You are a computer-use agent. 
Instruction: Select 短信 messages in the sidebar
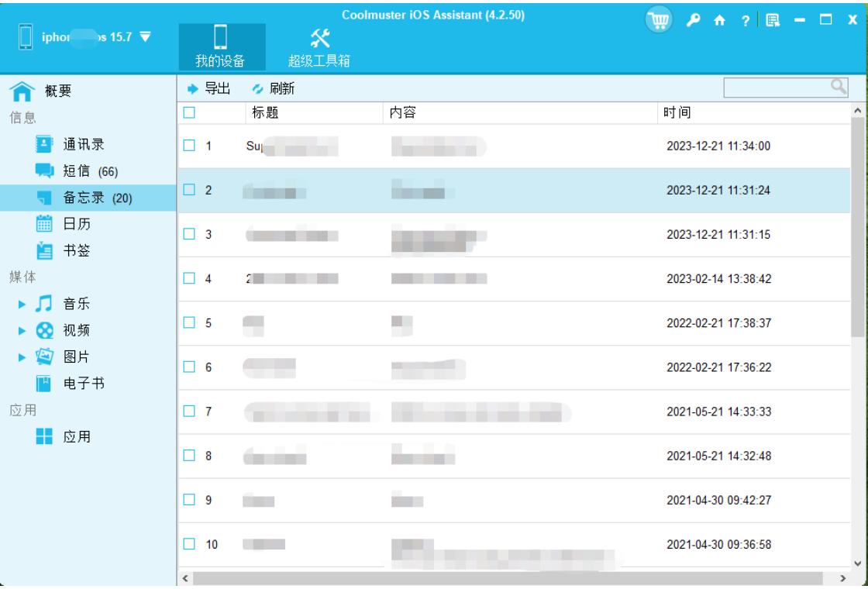click(77, 171)
